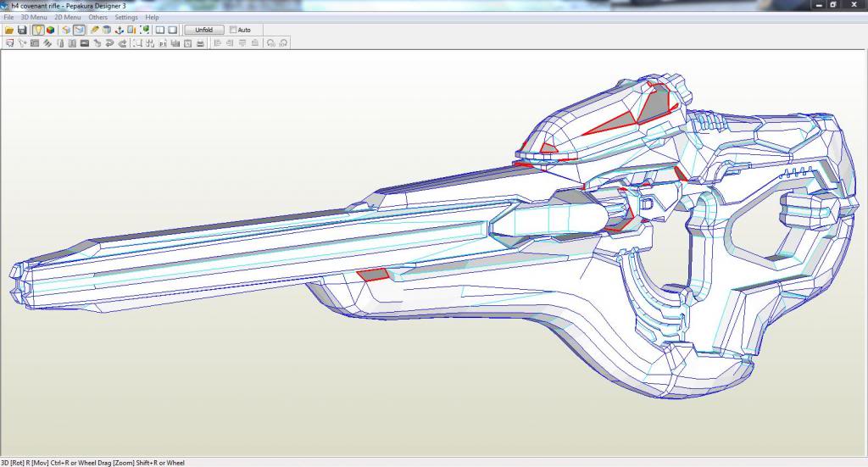The width and height of the screenshot is (868, 467).
Task: Click the undo arrow icon
Action: (x=109, y=43)
